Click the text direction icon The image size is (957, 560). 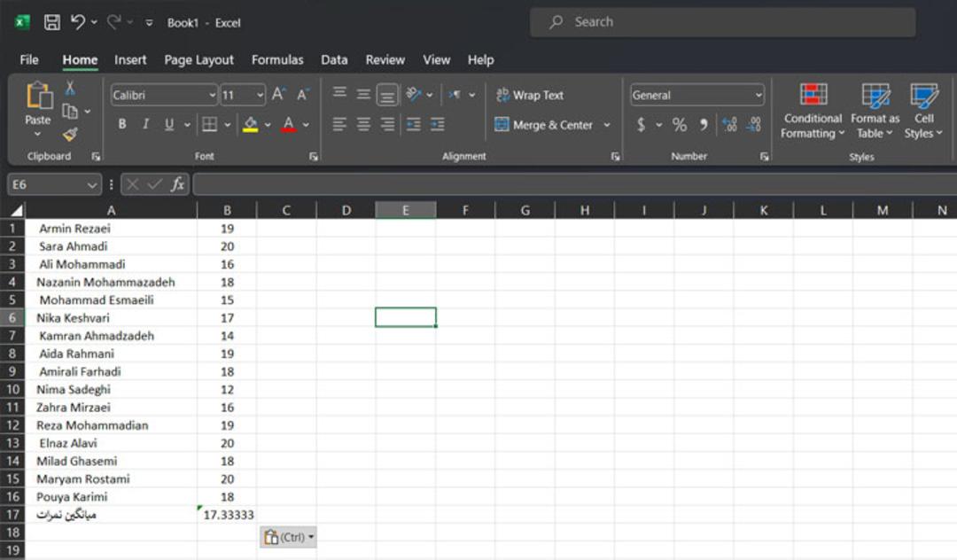click(455, 95)
